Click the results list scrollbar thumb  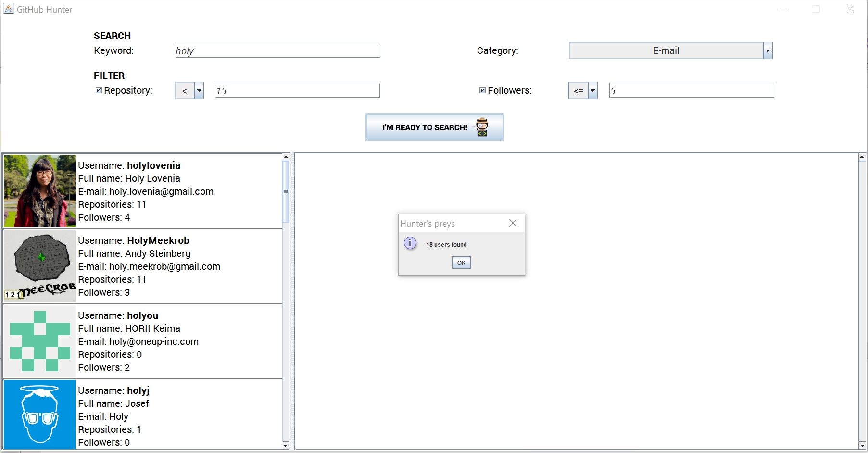point(286,191)
